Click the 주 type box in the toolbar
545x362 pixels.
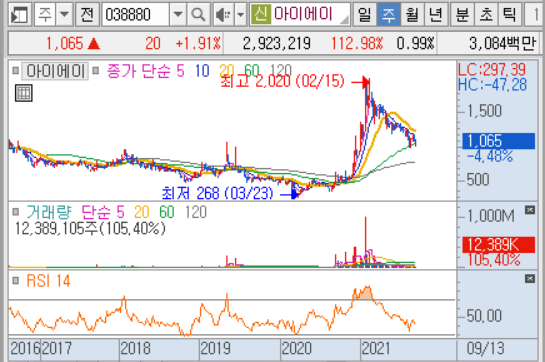[x=45, y=15]
